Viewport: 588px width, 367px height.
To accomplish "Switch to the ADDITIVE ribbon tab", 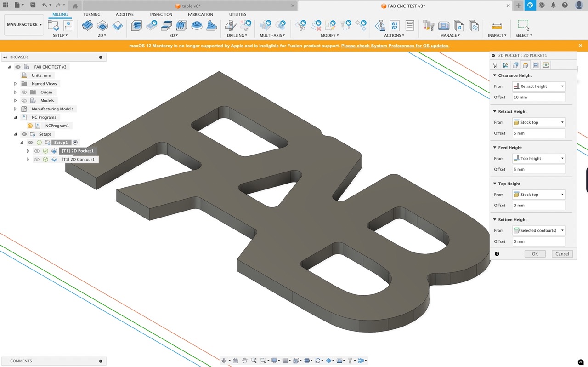I will click(x=124, y=14).
